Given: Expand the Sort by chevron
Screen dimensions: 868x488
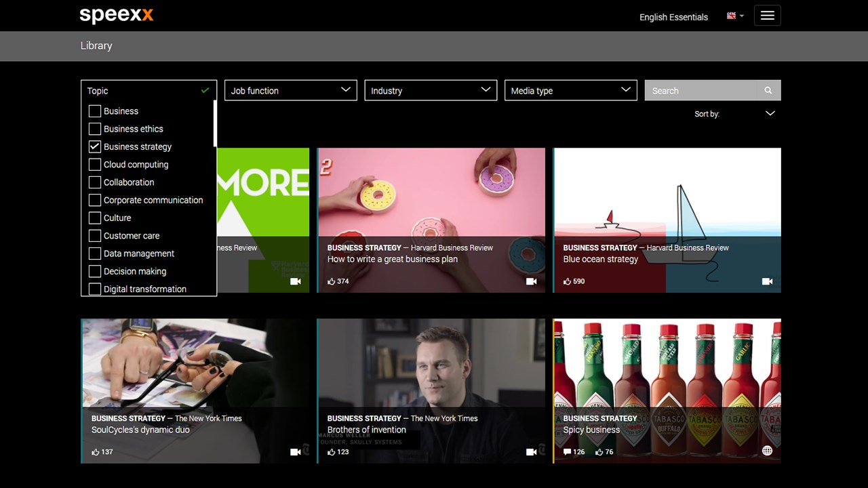Looking at the screenshot, I should click(x=770, y=113).
